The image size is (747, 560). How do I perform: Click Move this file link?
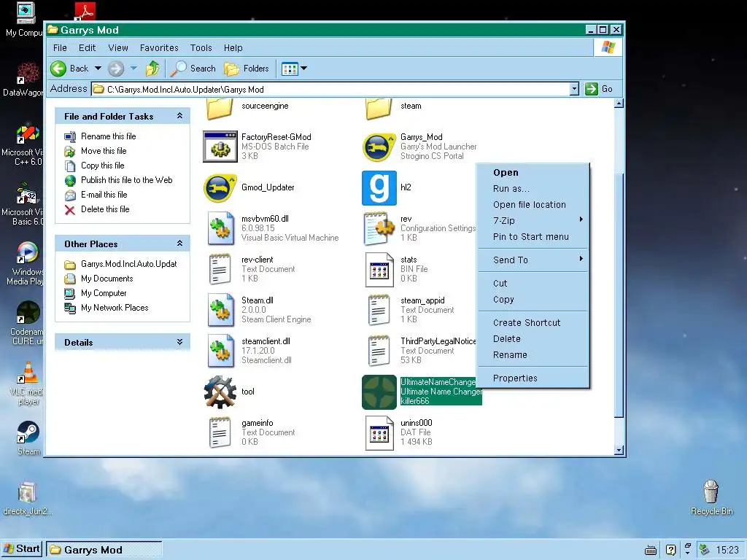104,151
